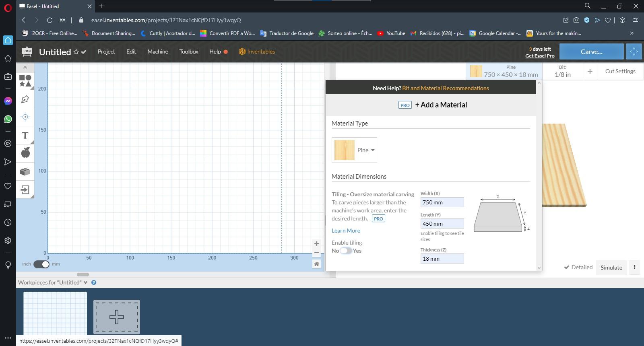Open Opera WhatsApp sidebar icon

coord(8,119)
